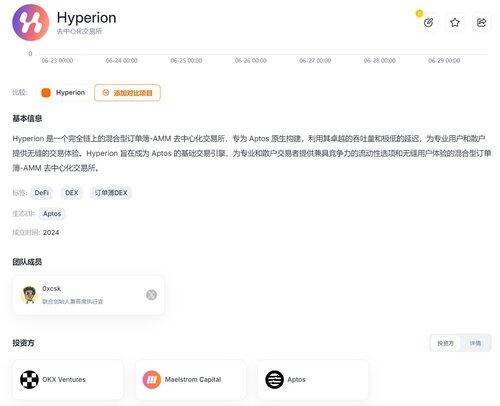Switch investors view to 投资方 tab

click(446, 343)
